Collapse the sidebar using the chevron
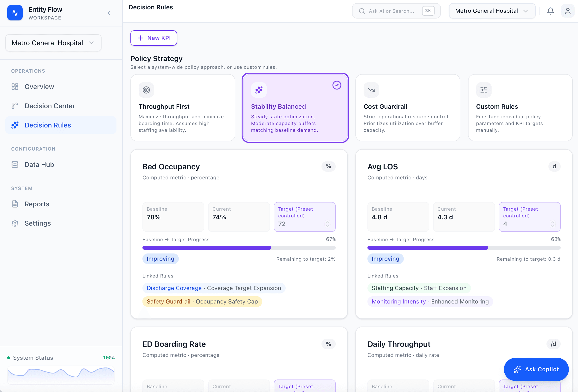This screenshot has width=578, height=392. (109, 13)
